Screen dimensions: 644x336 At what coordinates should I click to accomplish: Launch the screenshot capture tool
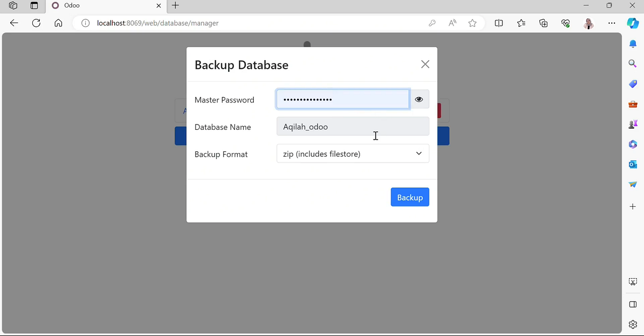[632, 281]
